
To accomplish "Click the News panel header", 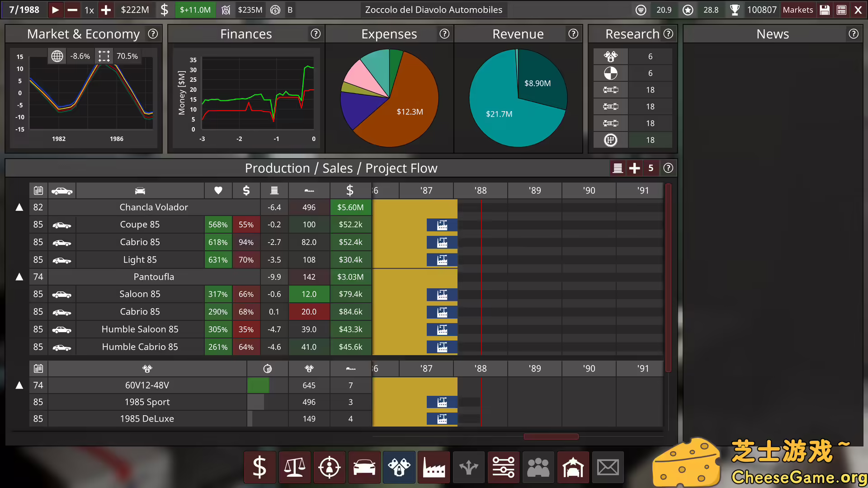I will pyautogui.click(x=772, y=34).
